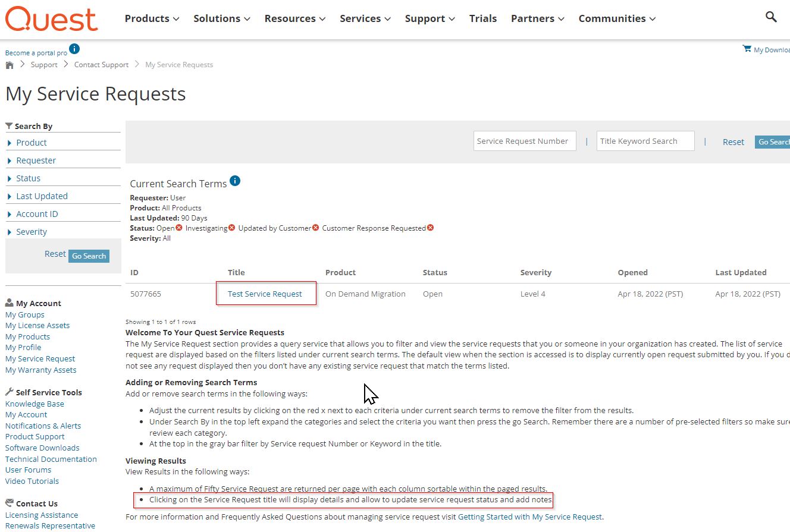This screenshot has width=790, height=532.
Task: Remove the Open status filter
Action: (179, 228)
